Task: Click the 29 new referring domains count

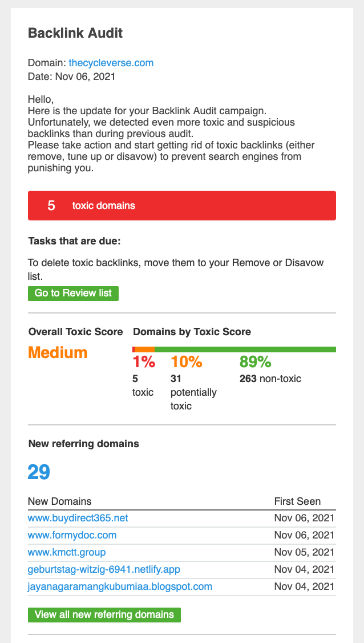Action: point(39,472)
